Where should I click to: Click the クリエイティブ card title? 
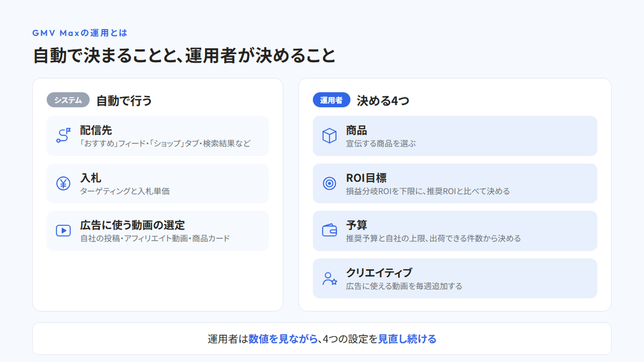[x=379, y=273]
